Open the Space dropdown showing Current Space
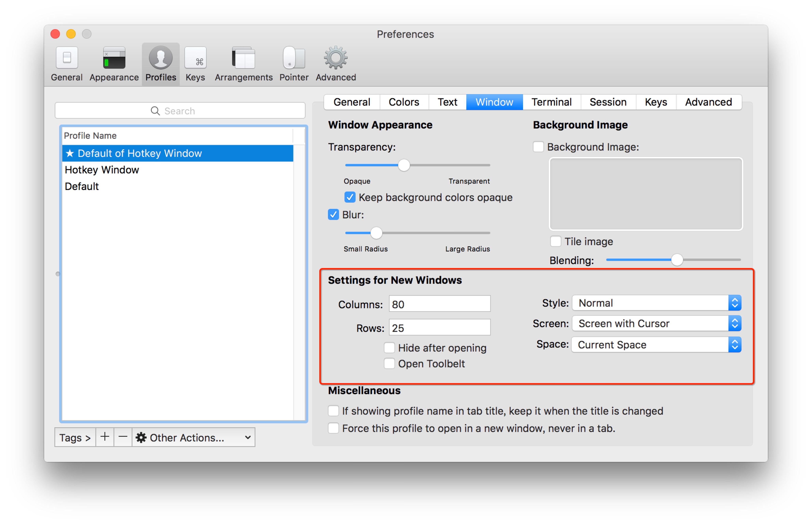Image resolution: width=812 pixels, height=525 pixels. (x=656, y=345)
